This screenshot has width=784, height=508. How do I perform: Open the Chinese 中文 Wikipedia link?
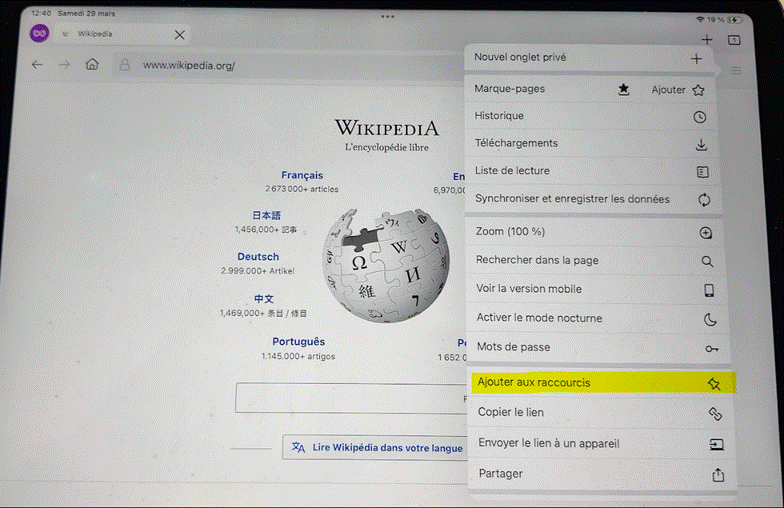pyautogui.click(x=264, y=298)
